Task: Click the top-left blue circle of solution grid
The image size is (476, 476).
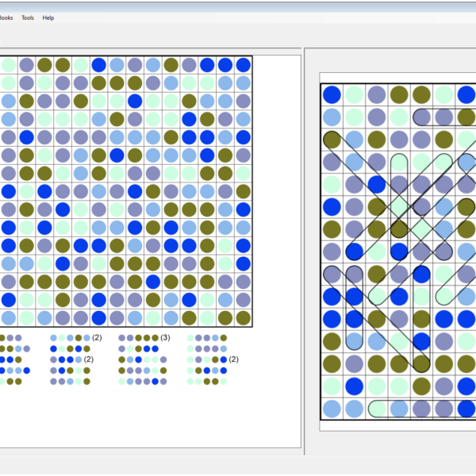Action: click(x=331, y=94)
